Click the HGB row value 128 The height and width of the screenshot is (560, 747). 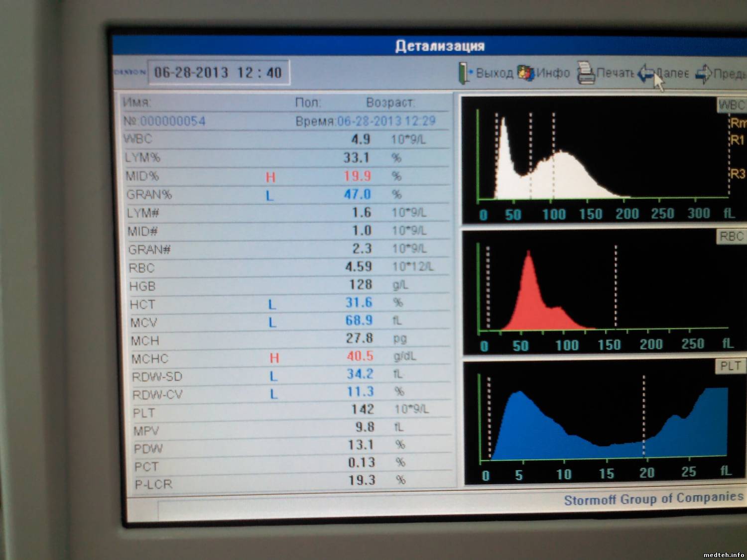[360, 285]
